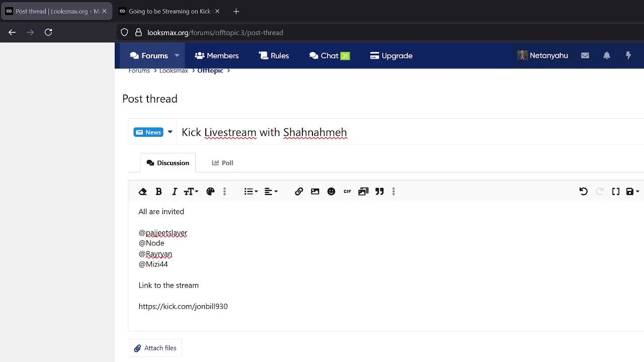Click the @pajjeetslayer mention text
Image resolution: width=644 pixels, height=362 pixels.
pos(163,233)
